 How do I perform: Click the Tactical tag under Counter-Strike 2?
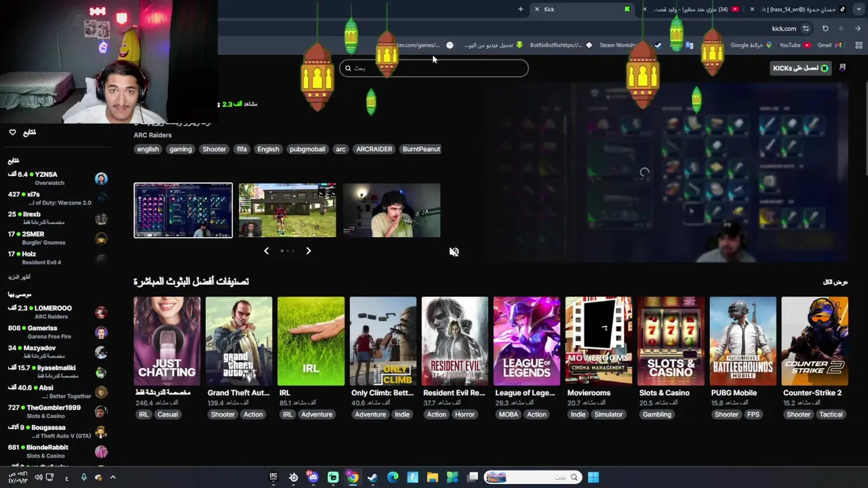tap(831, 414)
